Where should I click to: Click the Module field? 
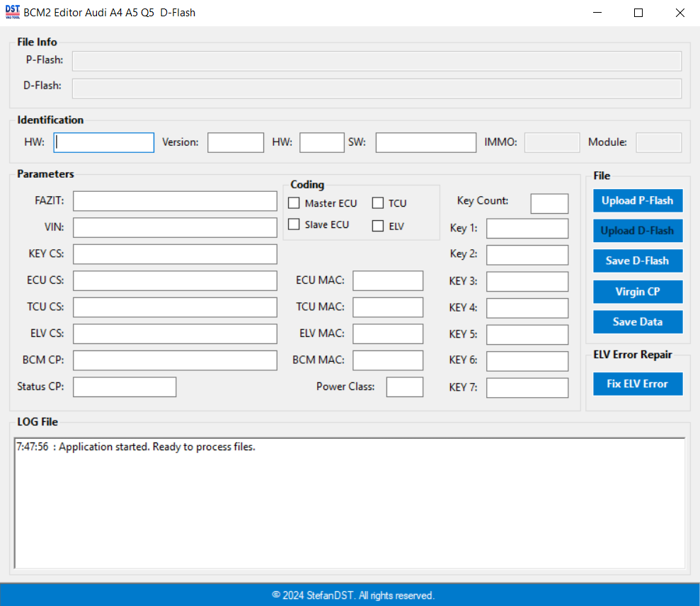point(659,142)
